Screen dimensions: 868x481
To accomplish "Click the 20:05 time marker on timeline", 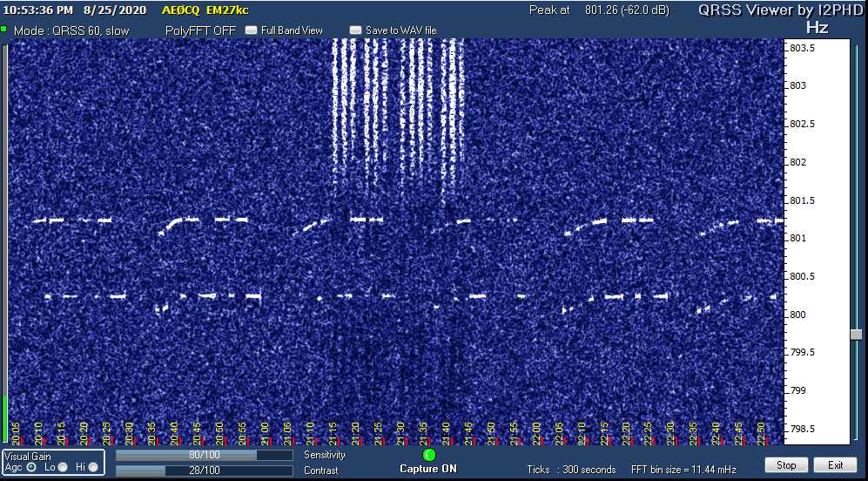I will [17, 432].
